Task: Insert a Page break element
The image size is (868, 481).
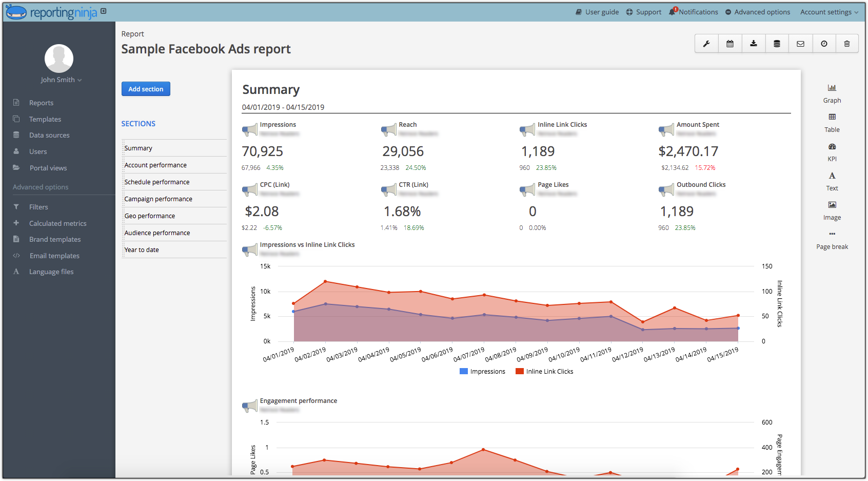Action: pyautogui.click(x=832, y=240)
